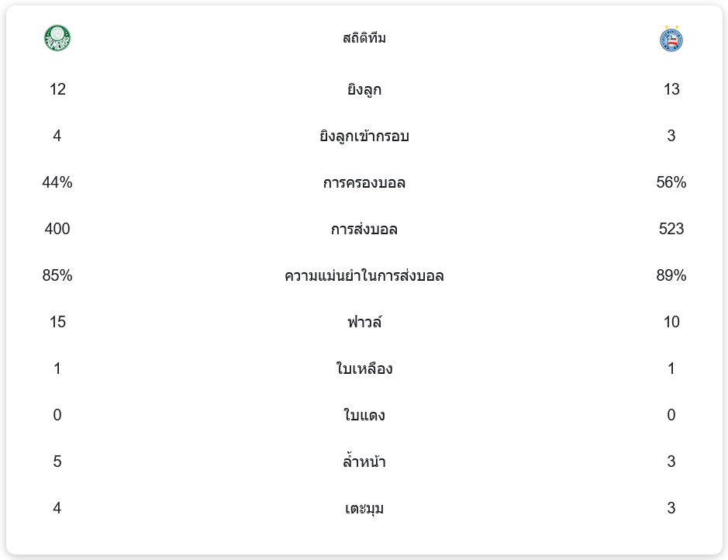The height and width of the screenshot is (560, 728).
Task: Select Bahia's 523 passes value
Action: tap(671, 230)
